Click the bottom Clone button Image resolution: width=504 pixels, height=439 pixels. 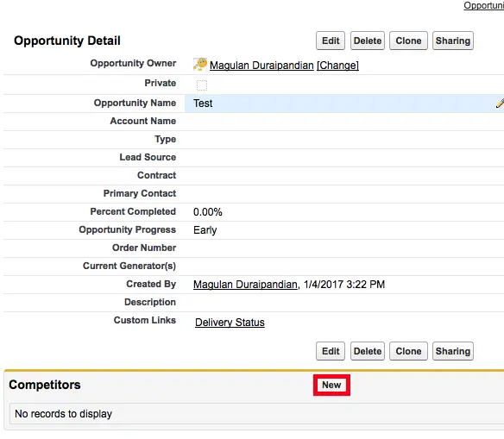408,351
